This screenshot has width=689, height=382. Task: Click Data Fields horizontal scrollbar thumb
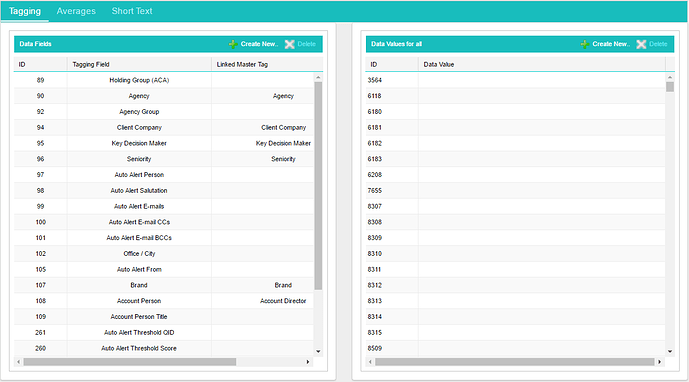coord(130,362)
